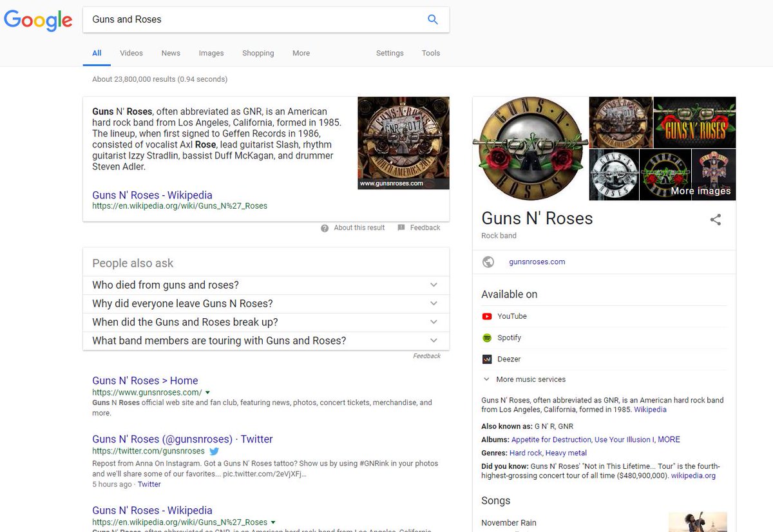This screenshot has height=532, width=773.
Task: Click the globe icon beside gunsnroses.com
Action: click(x=488, y=261)
